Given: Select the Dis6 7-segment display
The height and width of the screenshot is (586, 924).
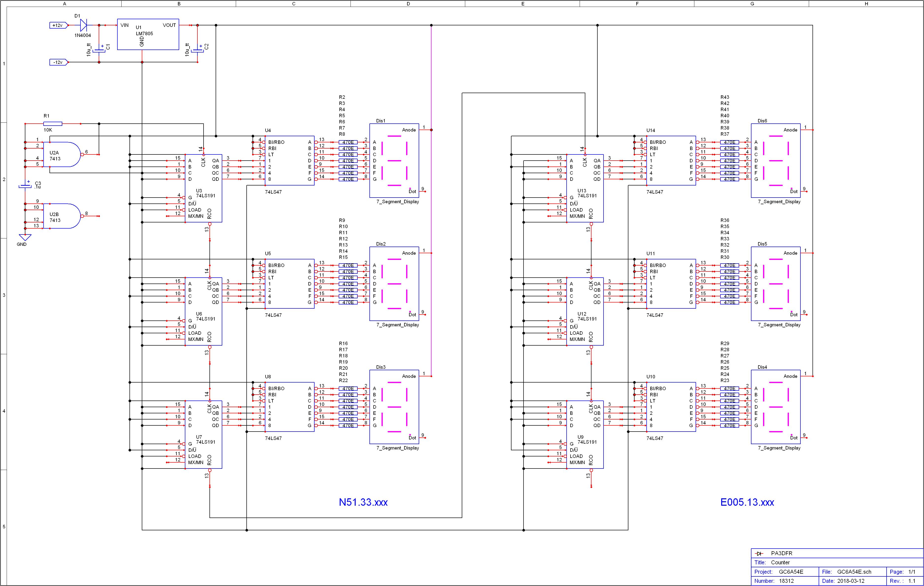Looking at the screenshot, I should (776, 161).
